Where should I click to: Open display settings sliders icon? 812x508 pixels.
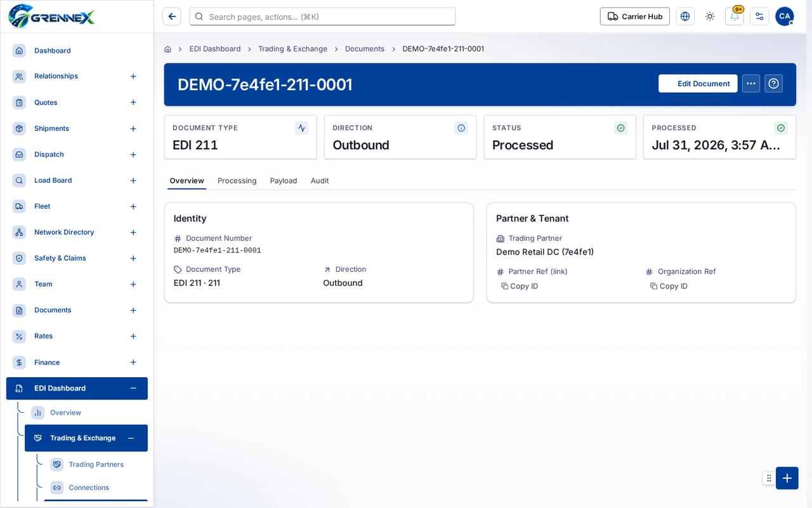click(x=759, y=17)
